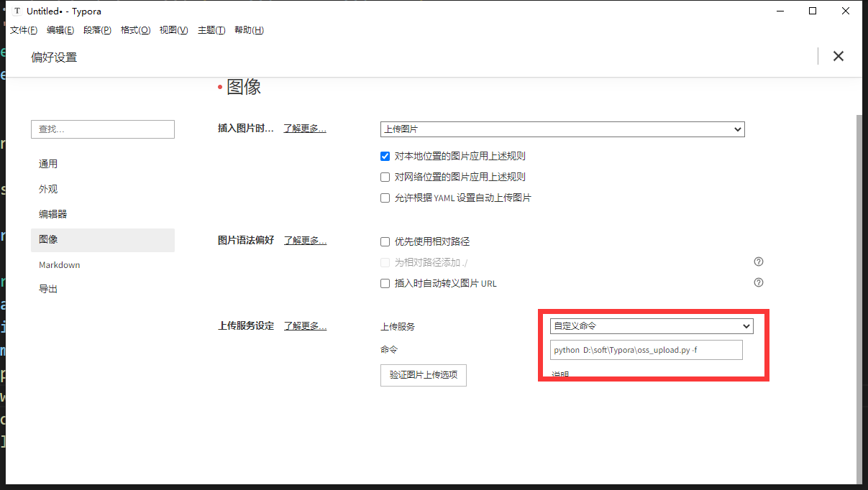Close the preferences panel with the X icon

[x=838, y=56]
